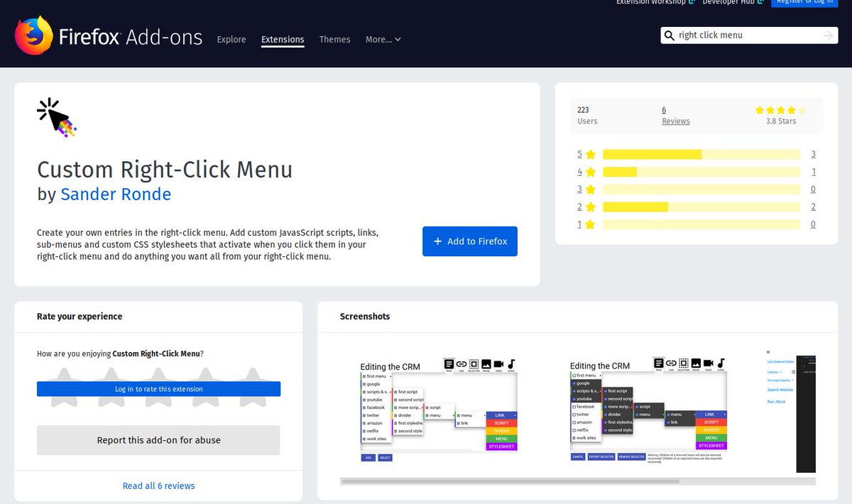Filter reviews by 5 stars

[586, 154]
